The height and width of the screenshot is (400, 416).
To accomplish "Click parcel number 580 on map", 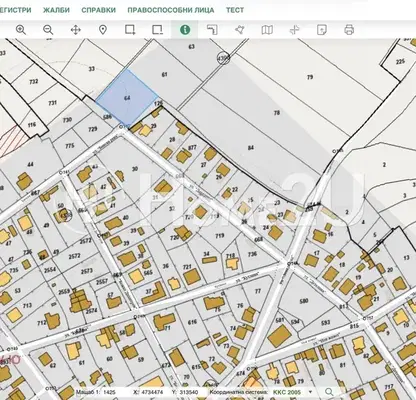I will point(304,301).
